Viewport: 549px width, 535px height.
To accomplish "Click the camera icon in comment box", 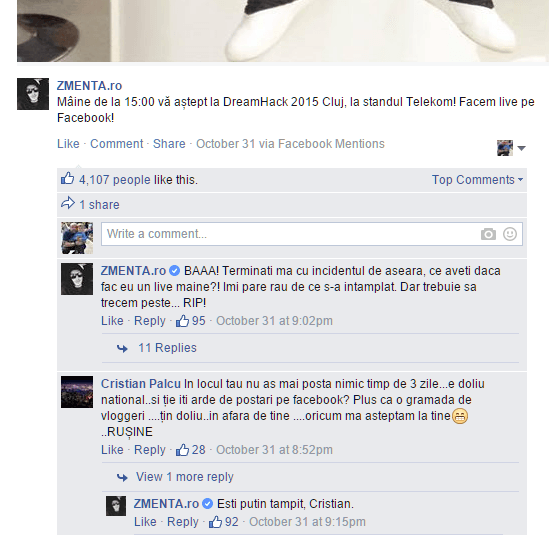I will point(488,234).
